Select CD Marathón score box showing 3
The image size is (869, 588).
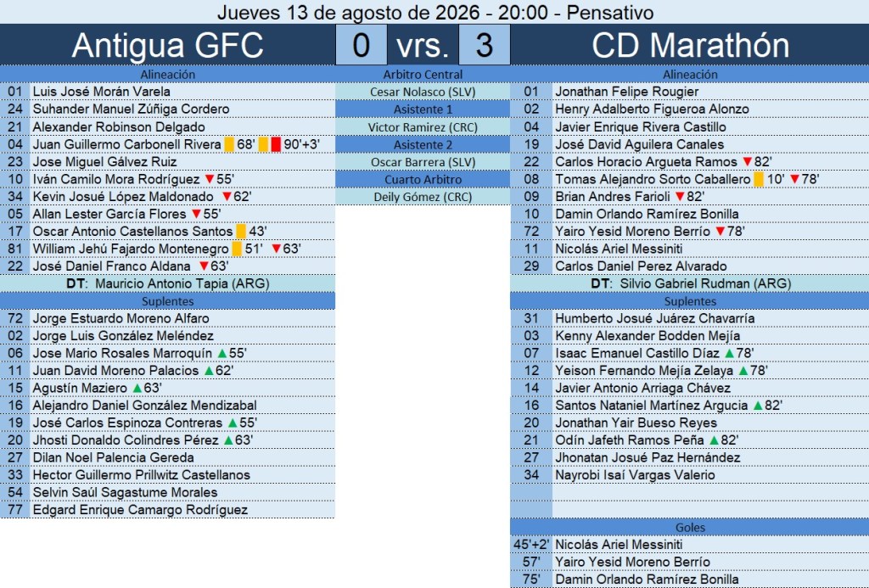pos(485,45)
